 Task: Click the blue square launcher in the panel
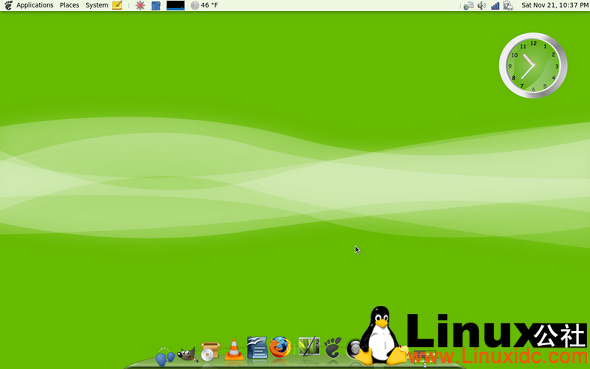[x=156, y=5]
